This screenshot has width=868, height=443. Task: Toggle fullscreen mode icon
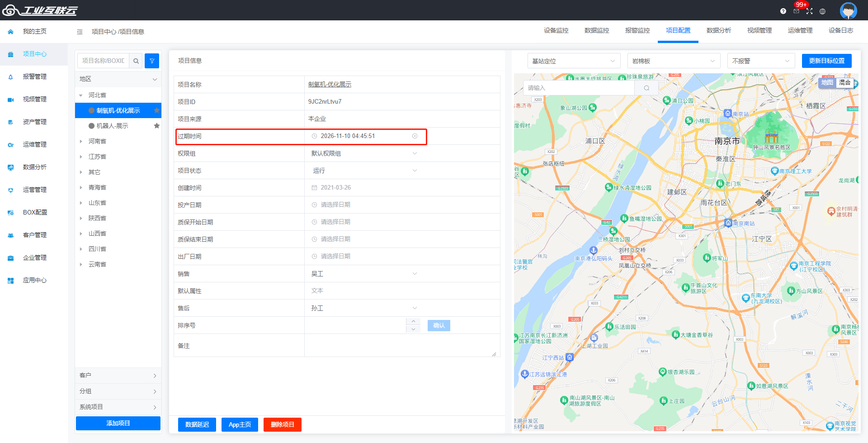tap(809, 11)
